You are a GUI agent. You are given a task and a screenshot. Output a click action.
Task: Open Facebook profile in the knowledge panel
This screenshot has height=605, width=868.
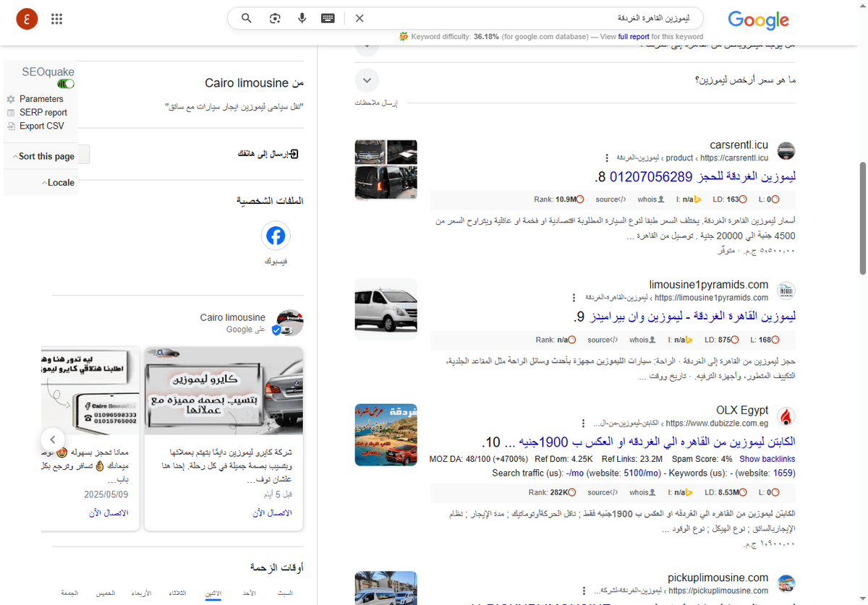[x=276, y=236]
